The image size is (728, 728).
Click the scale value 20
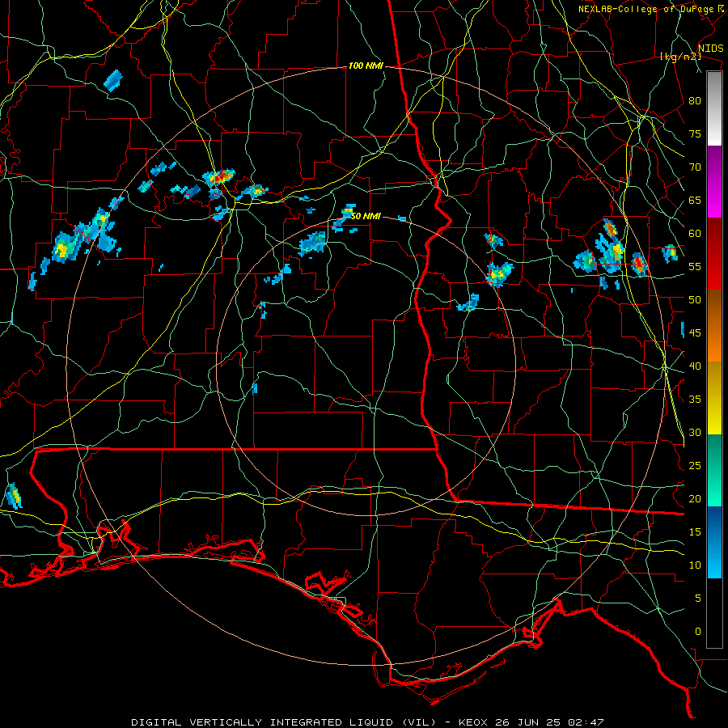695,499
